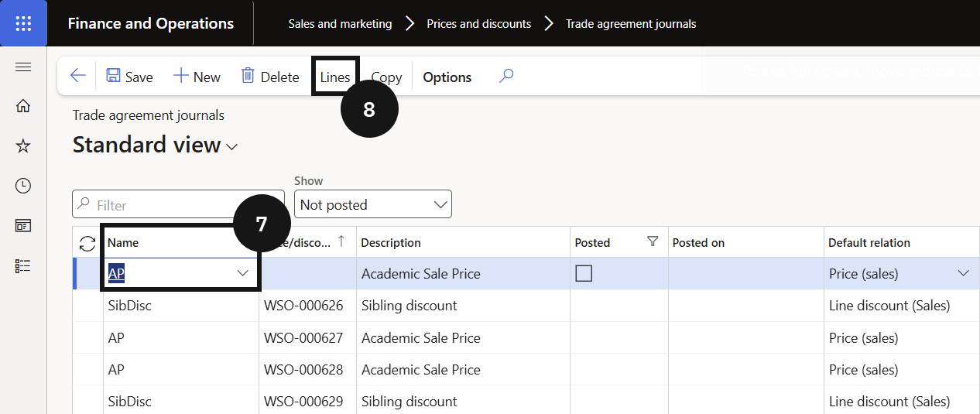Viewport: 980px width, 414px height.
Task: Open Workspaces icon in the sidebar
Action: pos(23,226)
